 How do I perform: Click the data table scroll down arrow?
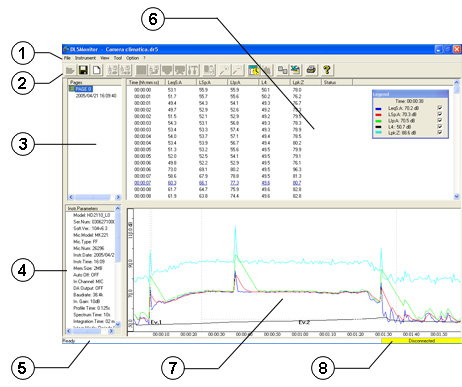(457, 197)
